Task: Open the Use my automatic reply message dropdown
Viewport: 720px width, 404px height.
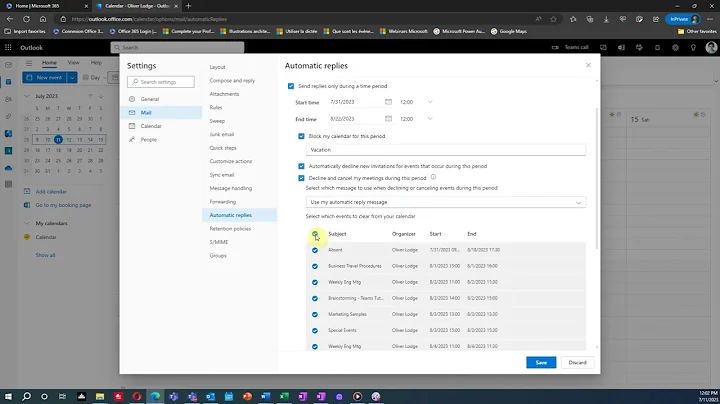Action: tap(445, 202)
